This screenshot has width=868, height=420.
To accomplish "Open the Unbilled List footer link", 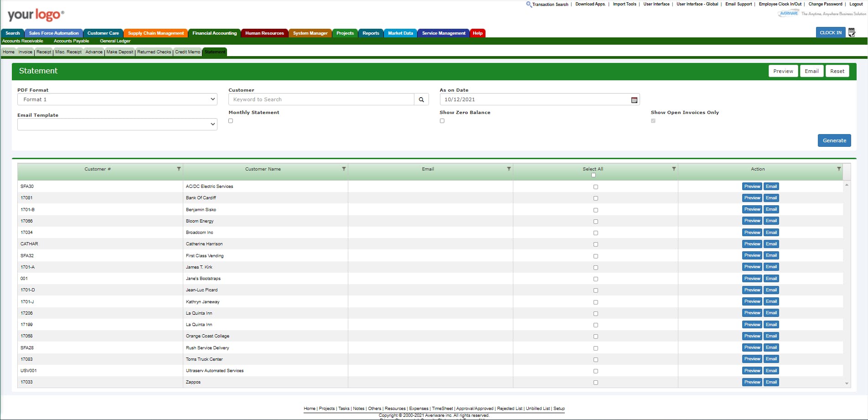I will 537,409.
